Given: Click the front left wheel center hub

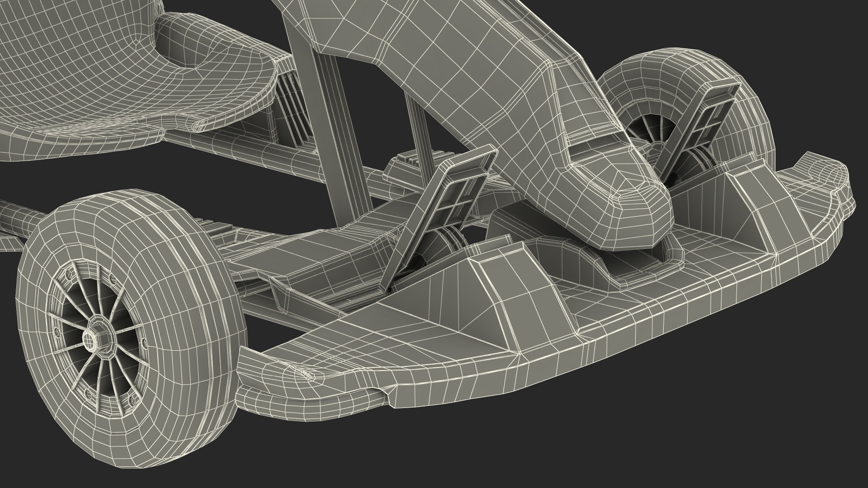Looking at the screenshot, I should pyautogui.click(x=93, y=338).
